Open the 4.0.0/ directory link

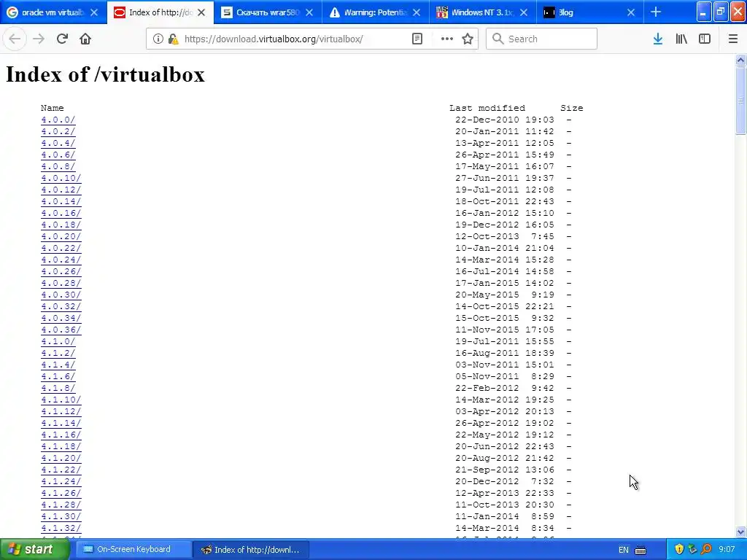tap(58, 120)
